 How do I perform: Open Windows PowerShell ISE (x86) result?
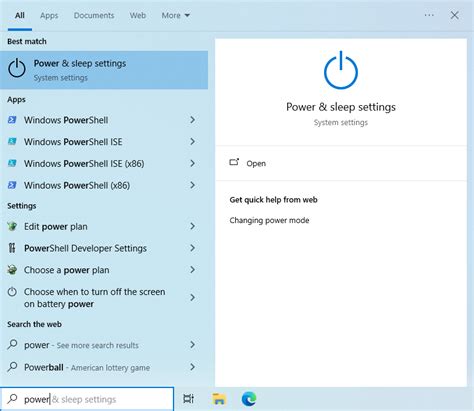tap(104, 163)
